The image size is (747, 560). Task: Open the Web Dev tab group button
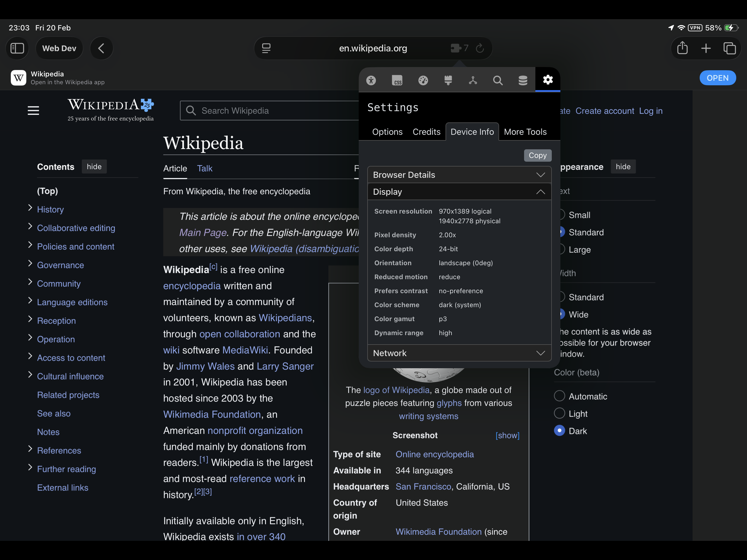(x=59, y=48)
